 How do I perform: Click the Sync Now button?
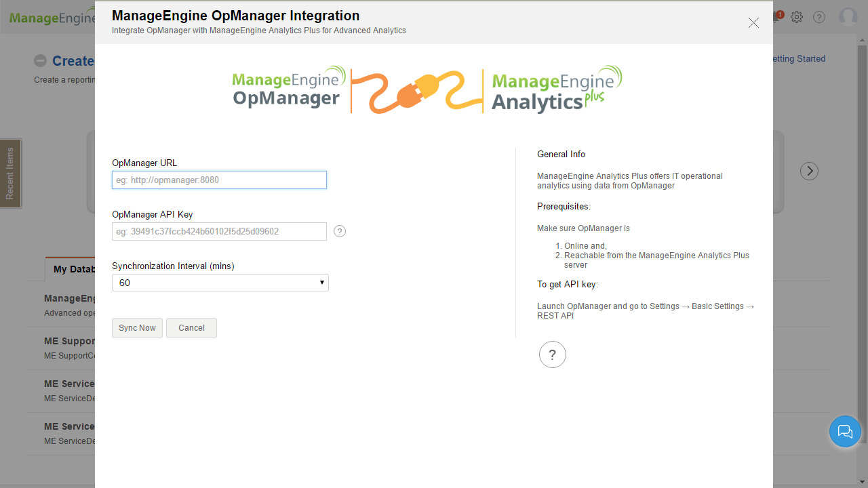(x=137, y=327)
